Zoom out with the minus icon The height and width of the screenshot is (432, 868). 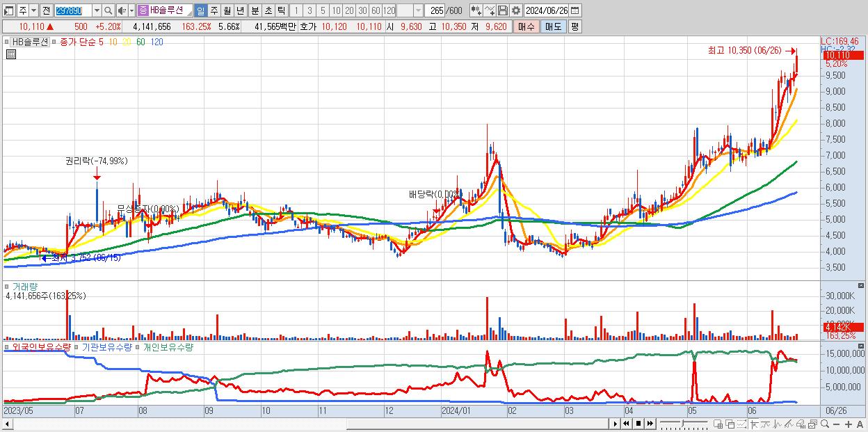coord(836,424)
